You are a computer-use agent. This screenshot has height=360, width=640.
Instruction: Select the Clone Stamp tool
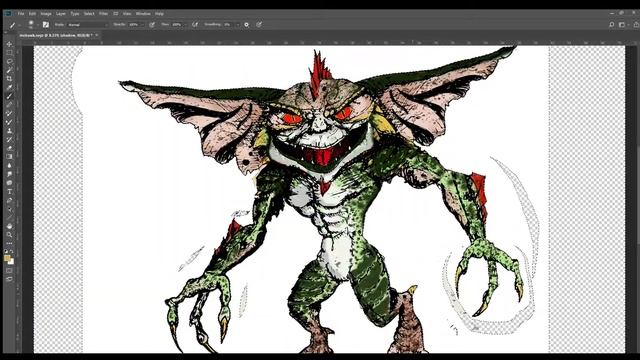point(9,131)
